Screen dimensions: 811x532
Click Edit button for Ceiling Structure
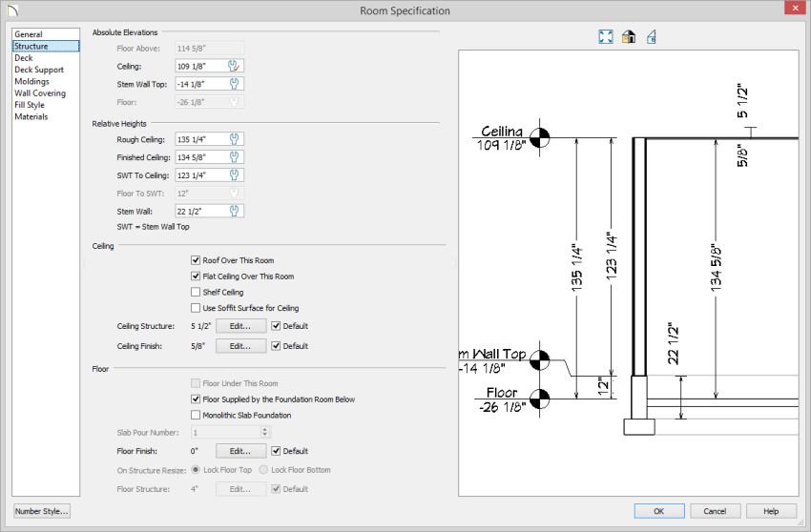point(241,326)
